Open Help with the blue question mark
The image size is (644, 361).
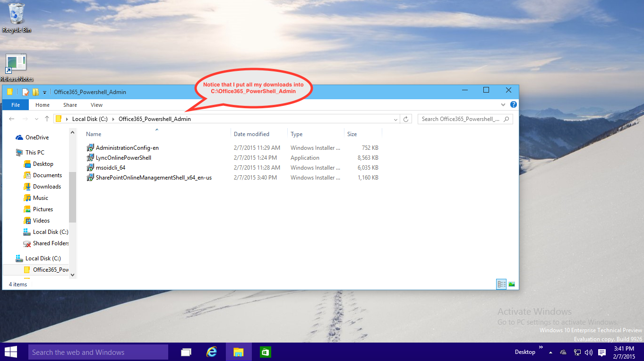click(513, 104)
